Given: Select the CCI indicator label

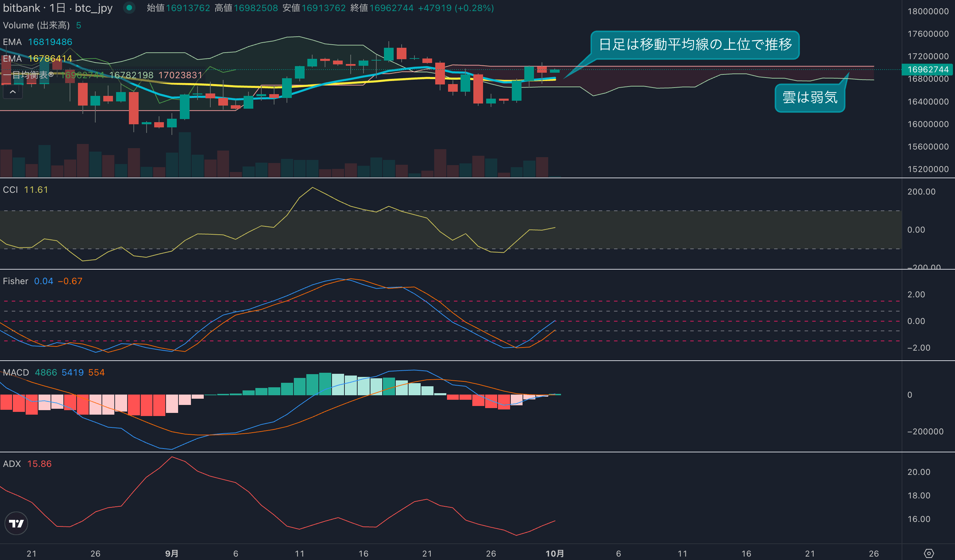Looking at the screenshot, I should [10, 190].
